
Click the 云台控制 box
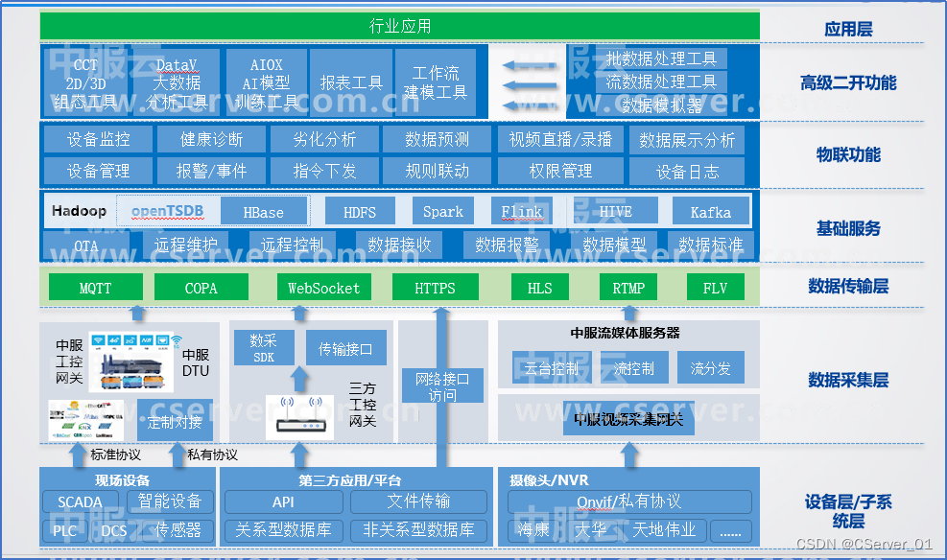pyautogui.click(x=551, y=367)
